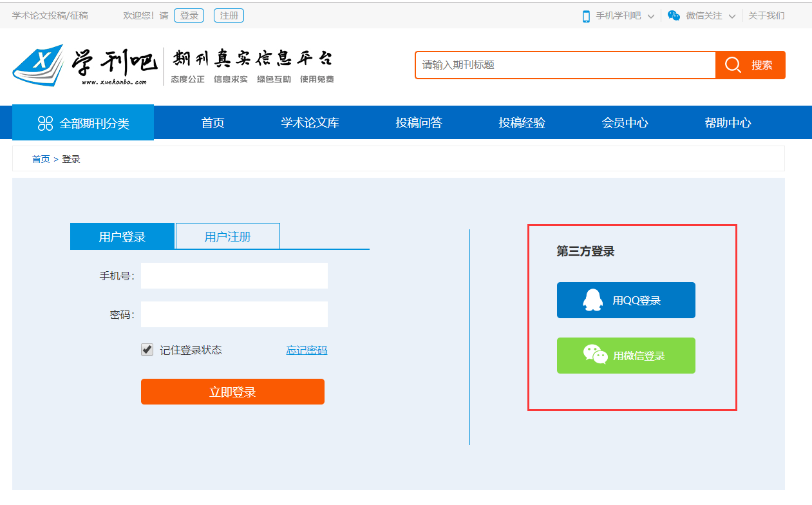Open 学术论文库 in navigation bar
812x505 pixels.
point(310,123)
